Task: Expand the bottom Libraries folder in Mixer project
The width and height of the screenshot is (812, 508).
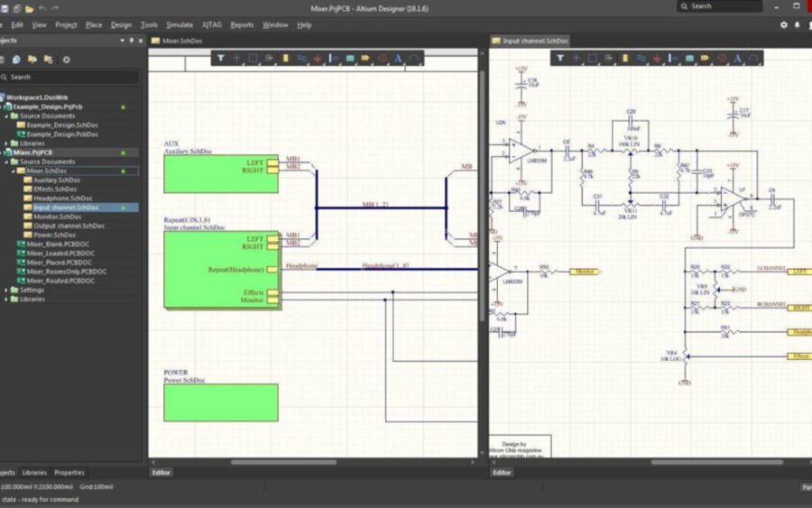Action: point(6,300)
